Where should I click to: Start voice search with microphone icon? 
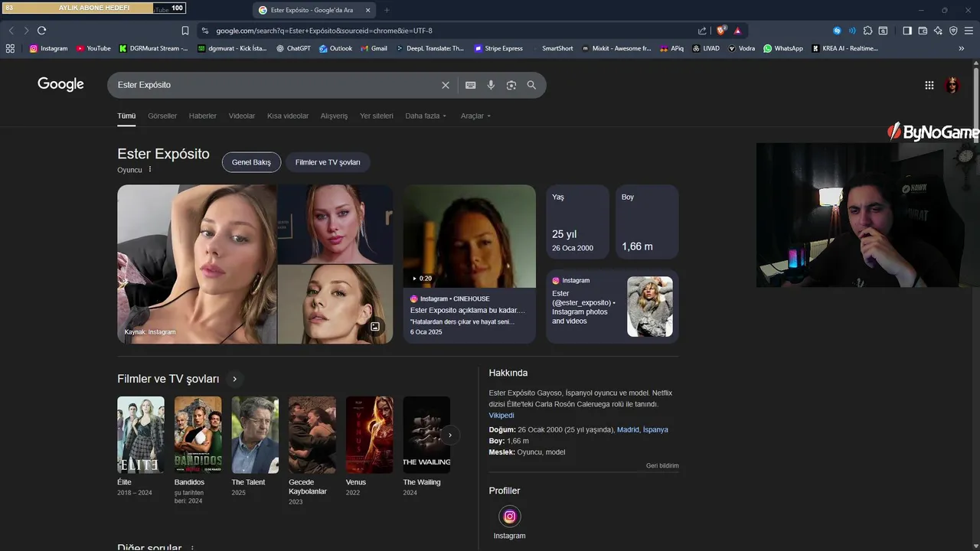[491, 85]
